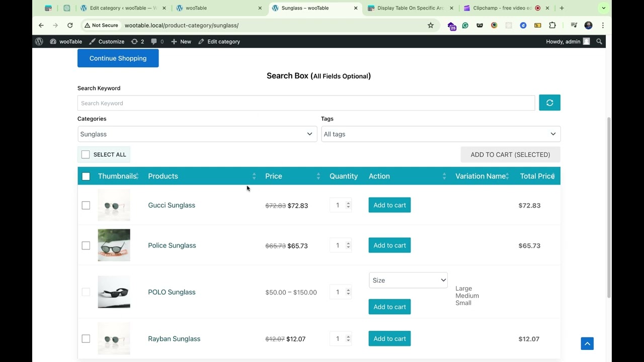Check the POLO Sunglass row checkbox
Image resolution: width=644 pixels, height=362 pixels.
(x=86, y=292)
